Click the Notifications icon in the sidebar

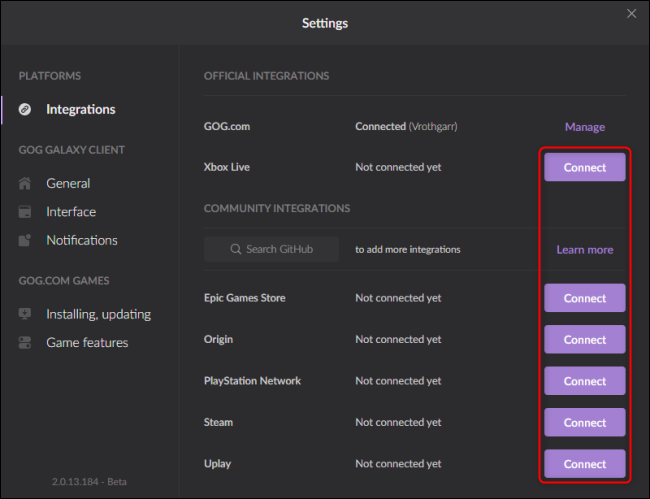25,241
